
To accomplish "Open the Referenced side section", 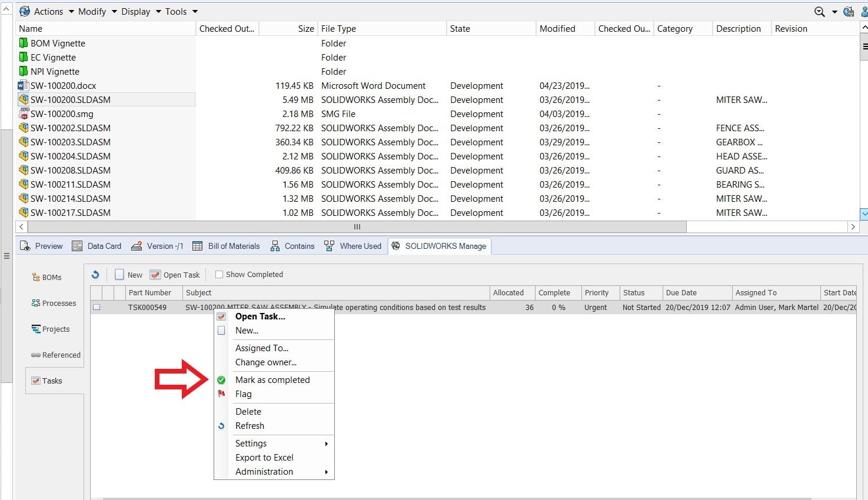I will (x=56, y=355).
